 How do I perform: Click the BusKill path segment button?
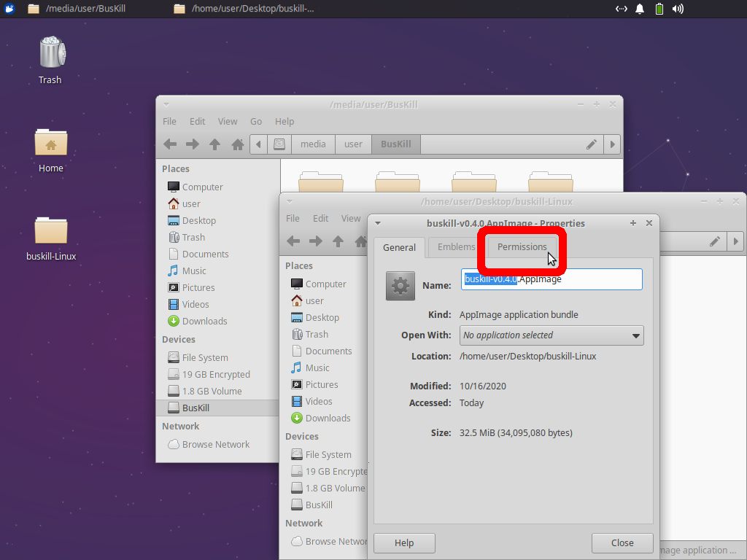tap(396, 144)
